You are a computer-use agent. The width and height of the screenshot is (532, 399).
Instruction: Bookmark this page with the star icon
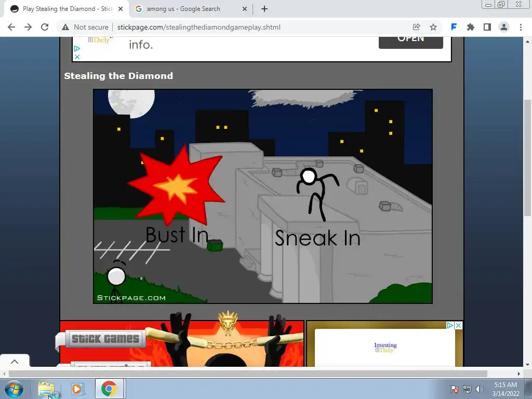(x=433, y=27)
